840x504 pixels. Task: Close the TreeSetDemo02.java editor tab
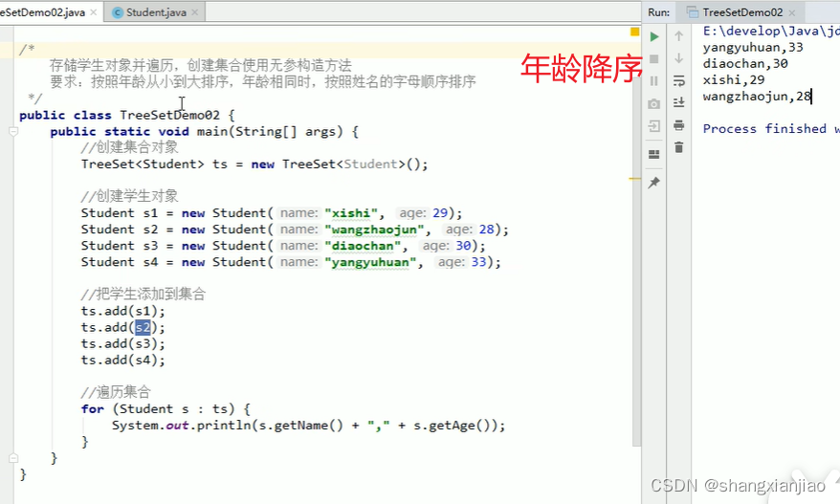coord(94,12)
